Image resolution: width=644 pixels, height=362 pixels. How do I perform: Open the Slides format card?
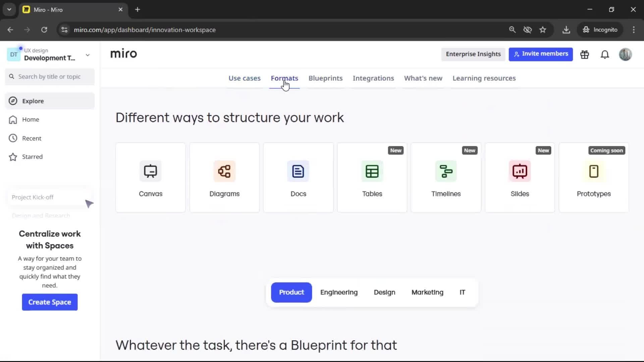pos(520,178)
